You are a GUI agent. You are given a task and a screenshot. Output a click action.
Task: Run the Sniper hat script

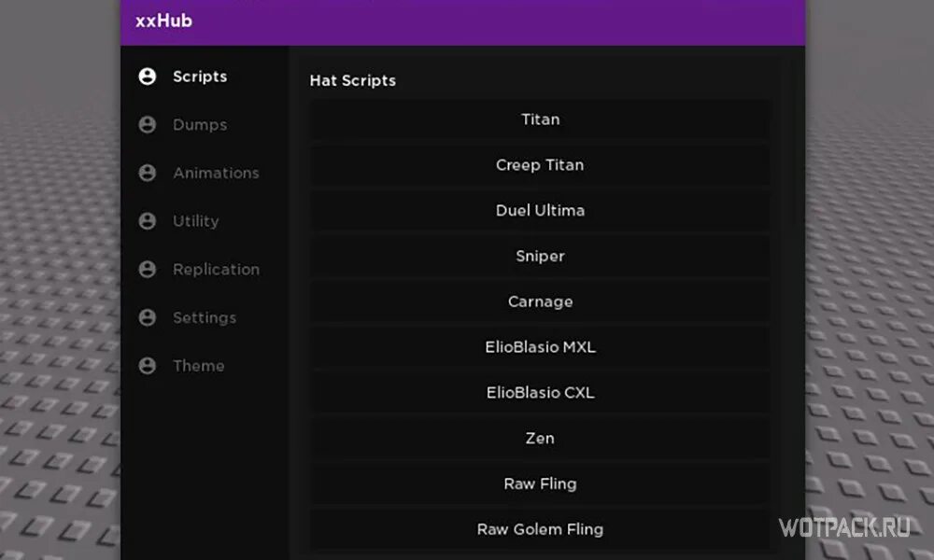pyautogui.click(x=540, y=256)
